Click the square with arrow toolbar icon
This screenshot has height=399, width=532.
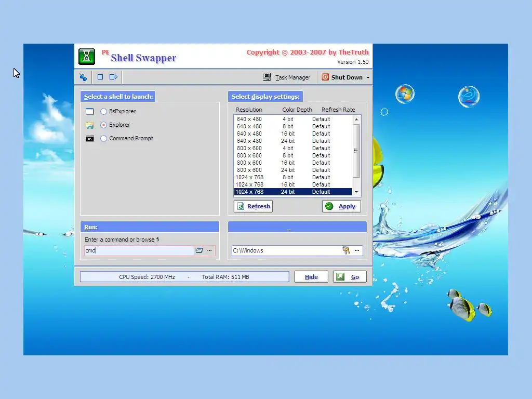pyautogui.click(x=113, y=77)
